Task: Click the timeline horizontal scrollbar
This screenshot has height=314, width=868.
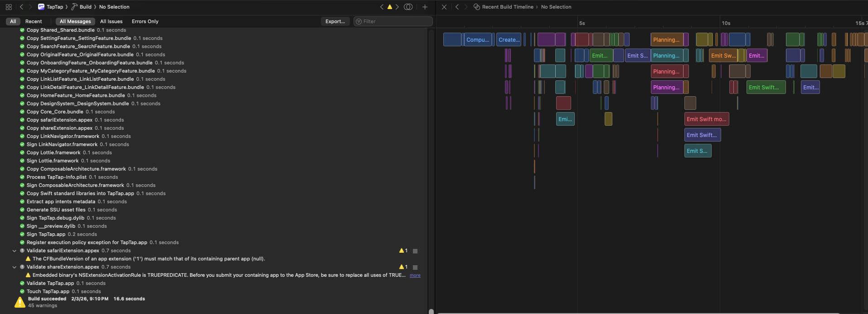Action: tap(638, 313)
